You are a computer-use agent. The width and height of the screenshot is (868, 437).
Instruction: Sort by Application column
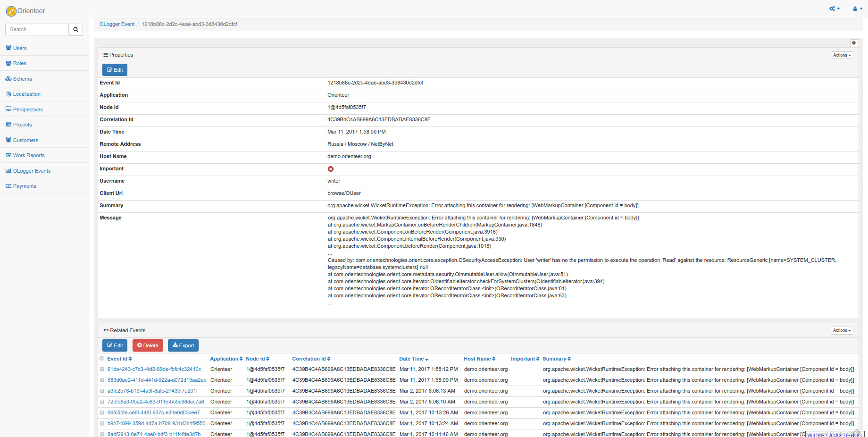point(226,359)
